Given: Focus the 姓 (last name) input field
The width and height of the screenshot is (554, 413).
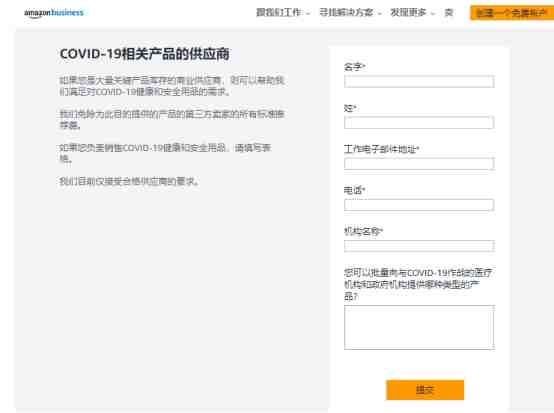Looking at the screenshot, I should [x=419, y=123].
